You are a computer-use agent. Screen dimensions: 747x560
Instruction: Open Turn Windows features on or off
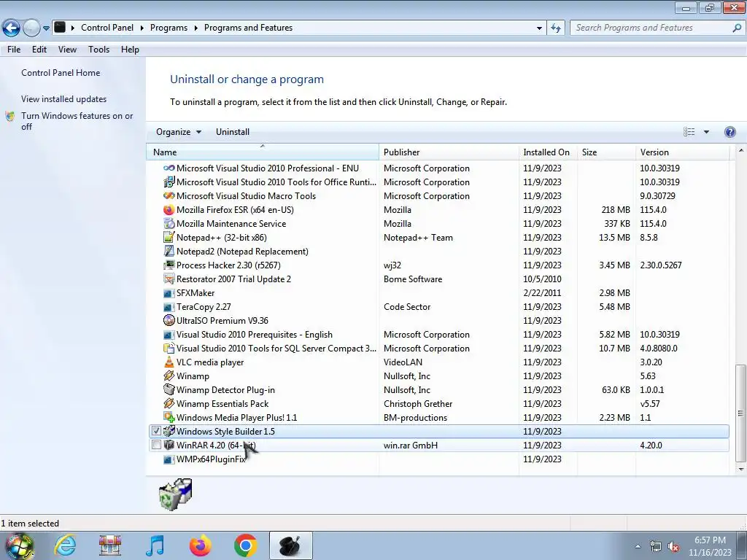tap(77, 121)
